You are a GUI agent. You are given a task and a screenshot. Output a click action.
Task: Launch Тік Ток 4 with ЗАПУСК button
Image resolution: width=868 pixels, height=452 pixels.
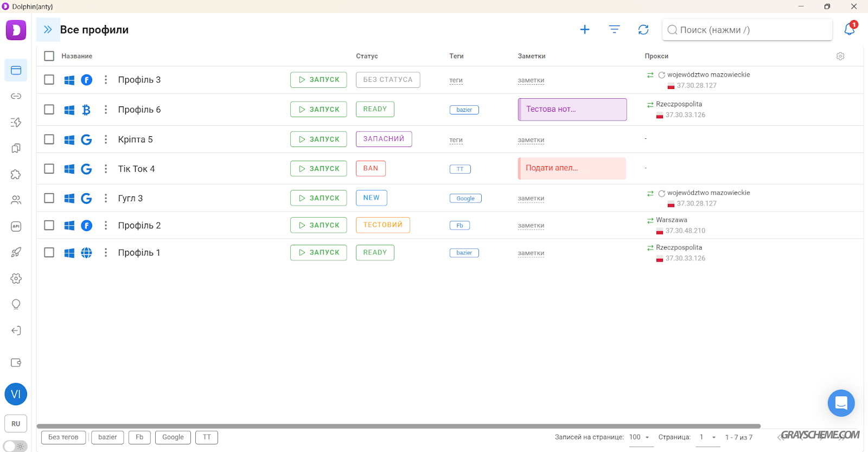(318, 169)
